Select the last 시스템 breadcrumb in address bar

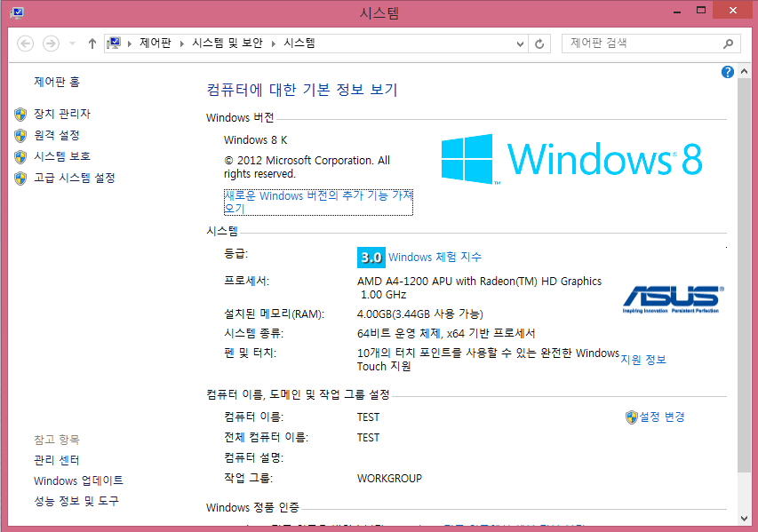299,43
